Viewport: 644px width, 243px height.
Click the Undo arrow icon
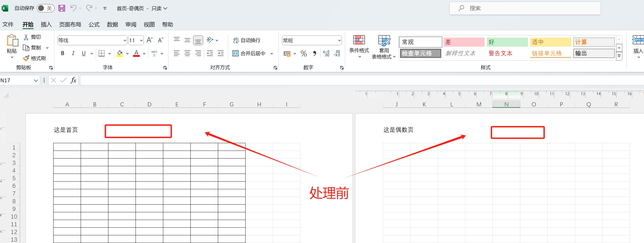(x=73, y=8)
